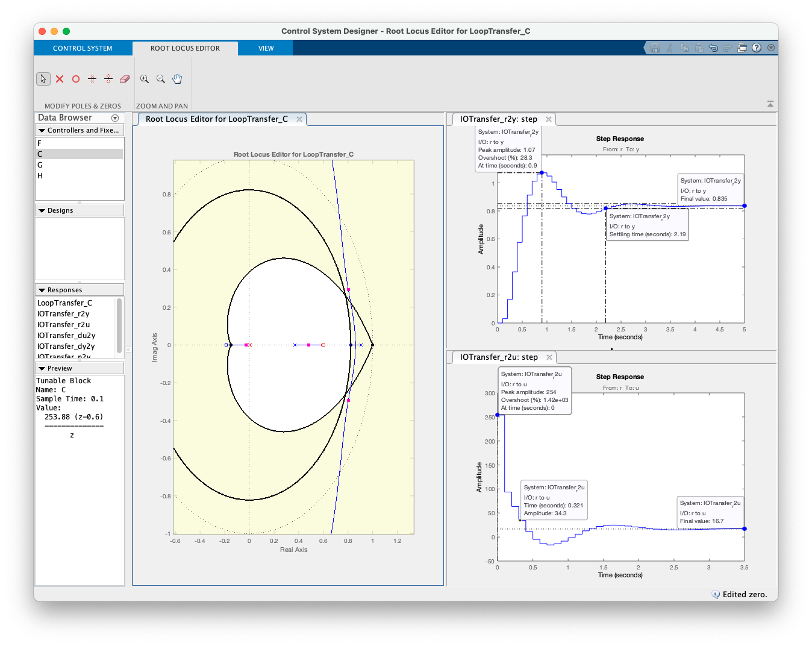The image size is (812, 646).
Task: Switch to the CONTROL SYSTEM tab
Action: pos(83,48)
